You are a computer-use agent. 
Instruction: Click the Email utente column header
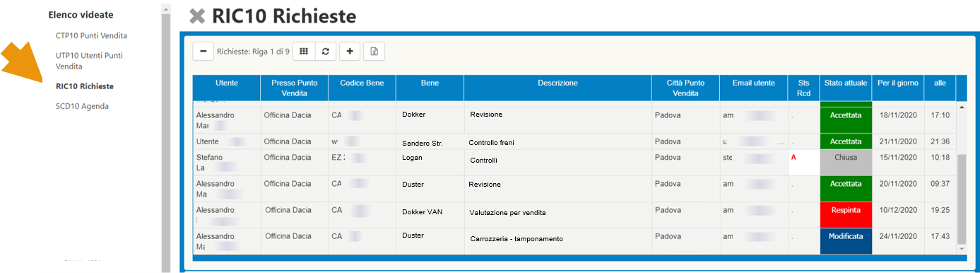tap(754, 88)
